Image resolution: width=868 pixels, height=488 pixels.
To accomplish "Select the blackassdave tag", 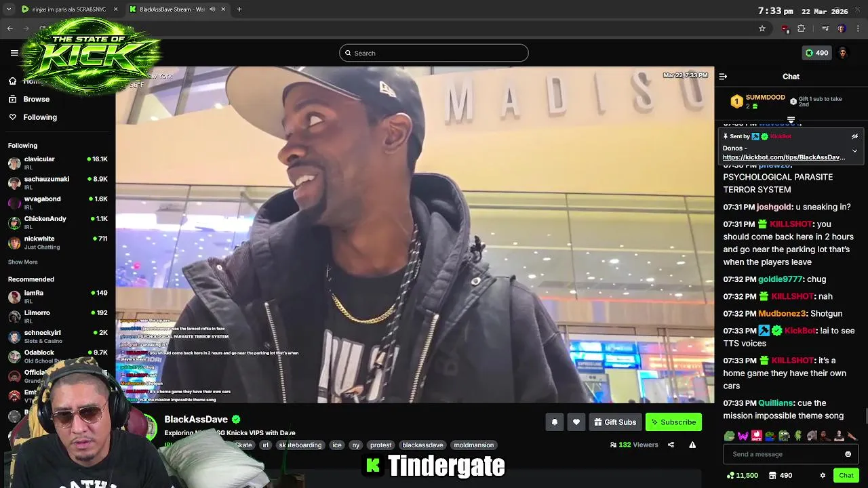I will tap(422, 445).
